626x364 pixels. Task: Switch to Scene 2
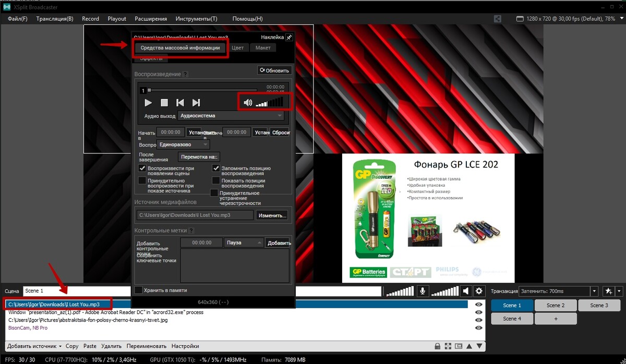point(556,305)
